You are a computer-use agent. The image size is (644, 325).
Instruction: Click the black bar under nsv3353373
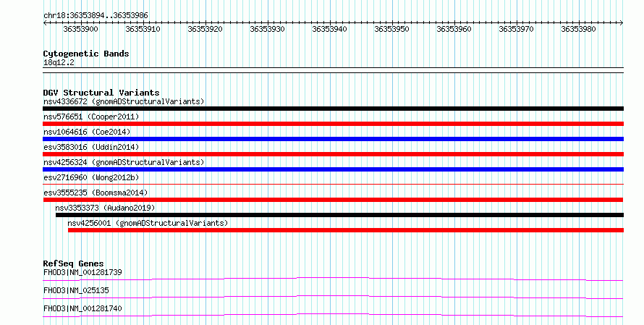click(x=339, y=215)
